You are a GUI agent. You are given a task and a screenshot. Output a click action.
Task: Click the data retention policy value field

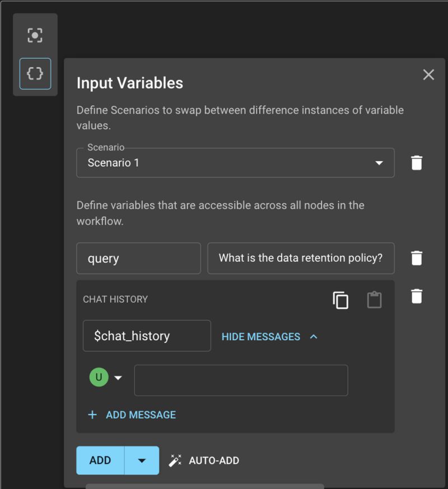tap(301, 258)
